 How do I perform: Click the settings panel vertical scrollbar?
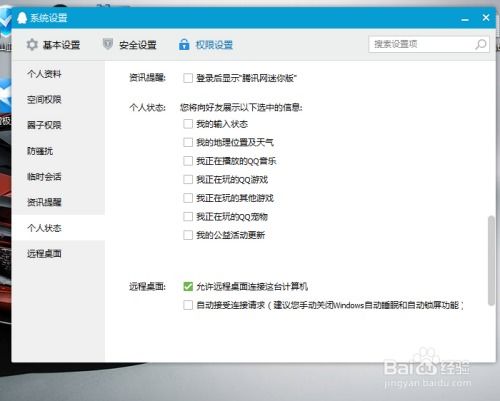[491, 261]
